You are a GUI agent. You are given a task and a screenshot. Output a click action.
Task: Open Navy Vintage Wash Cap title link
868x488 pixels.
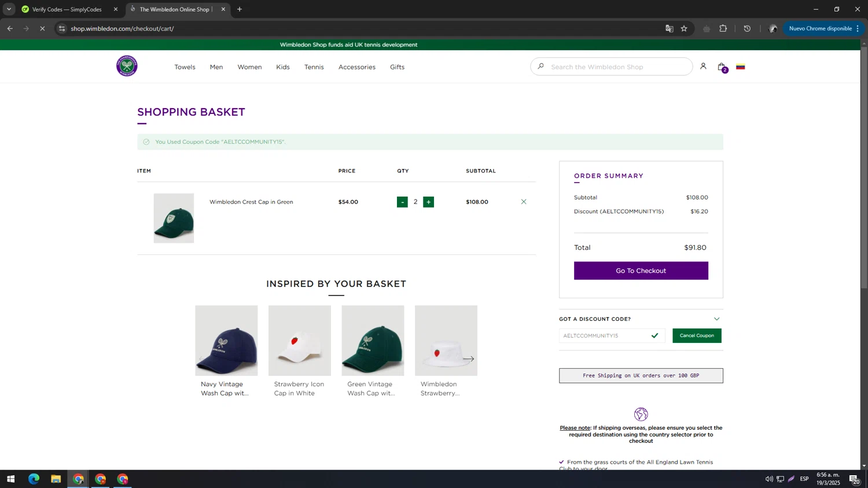tap(225, 389)
